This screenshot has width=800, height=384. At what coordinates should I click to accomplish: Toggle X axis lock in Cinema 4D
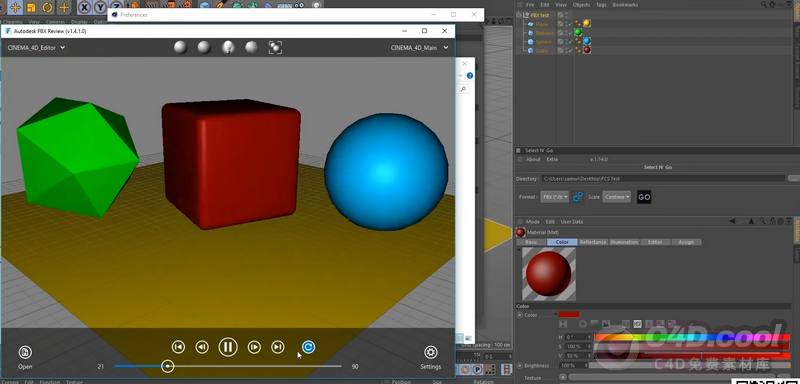pyautogui.click(x=85, y=8)
